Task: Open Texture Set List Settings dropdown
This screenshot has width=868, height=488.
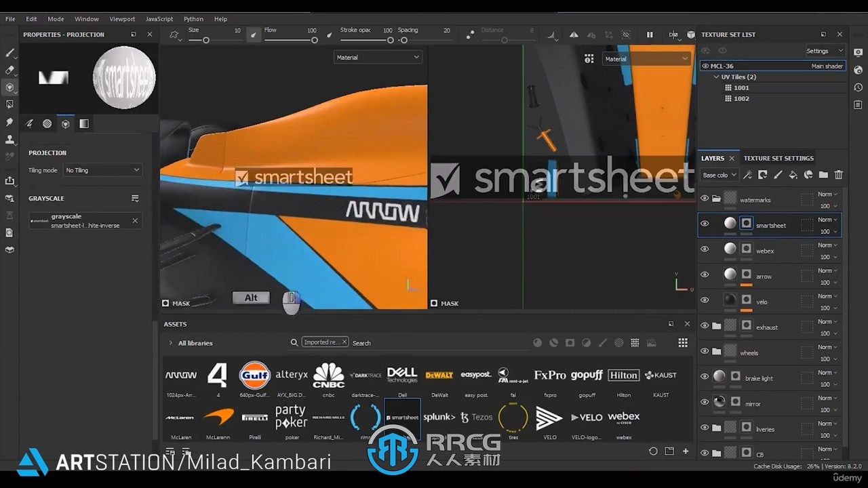Action: coord(825,51)
